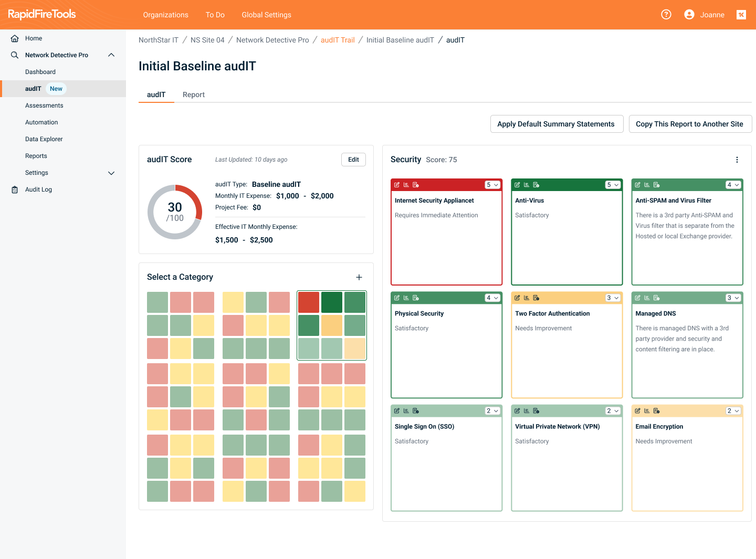Open the help question mark icon
Image resolution: width=756 pixels, height=559 pixels.
666,15
